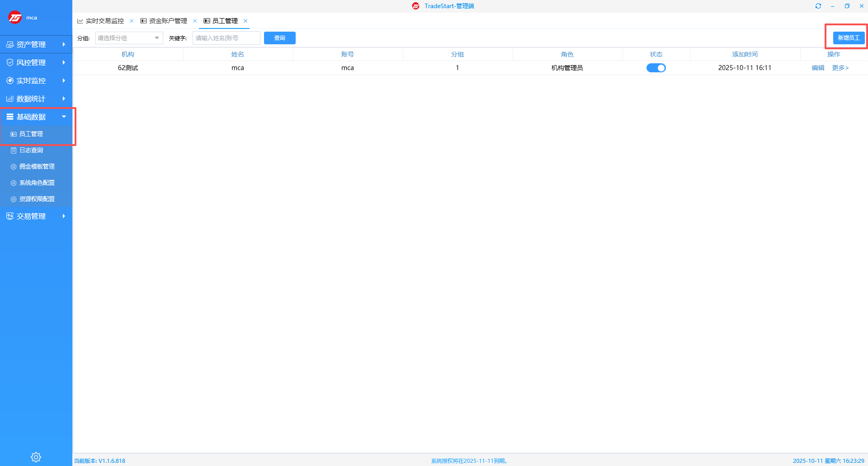Close the 员工管理 tab

pyautogui.click(x=245, y=21)
